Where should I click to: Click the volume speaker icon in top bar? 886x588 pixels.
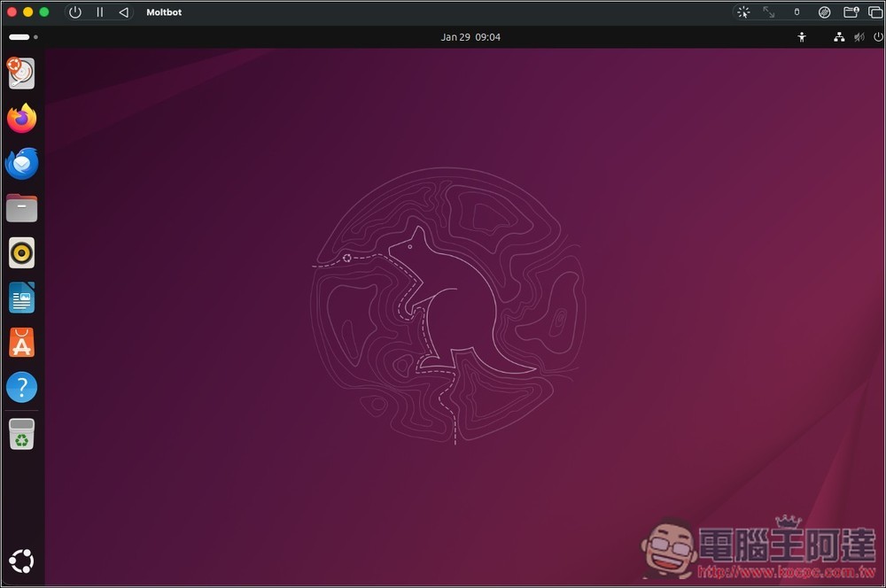click(x=859, y=37)
